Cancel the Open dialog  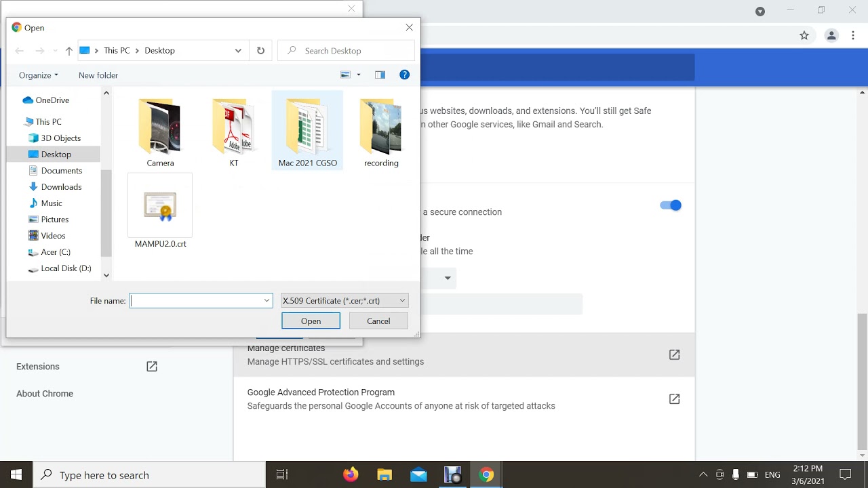378,321
